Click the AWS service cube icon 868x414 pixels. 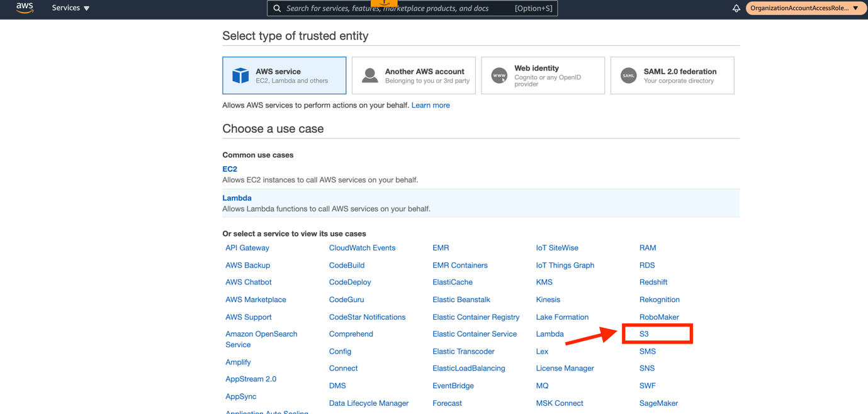point(240,76)
